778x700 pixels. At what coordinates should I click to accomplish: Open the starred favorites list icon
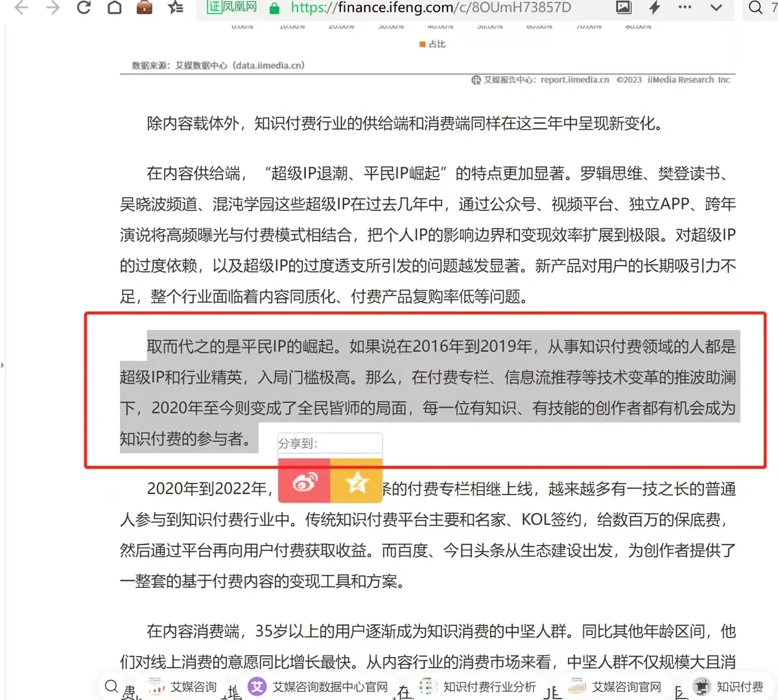pyautogui.click(x=175, y=8)
